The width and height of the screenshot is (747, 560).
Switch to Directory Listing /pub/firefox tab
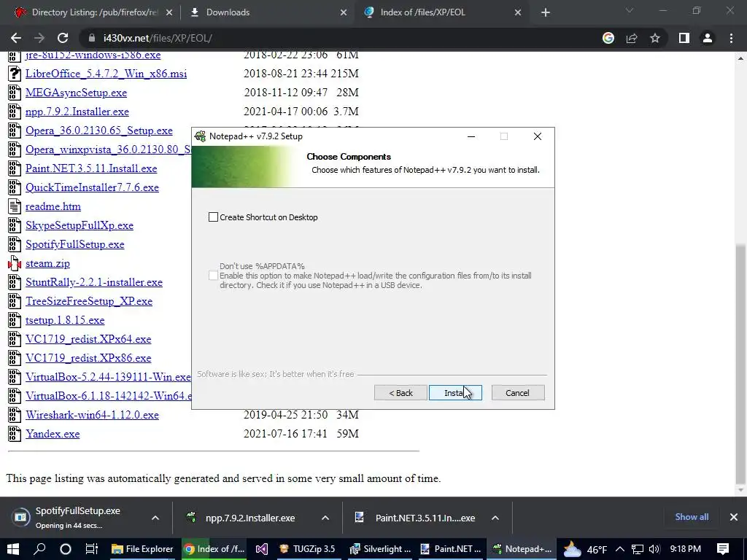(94, 12)
